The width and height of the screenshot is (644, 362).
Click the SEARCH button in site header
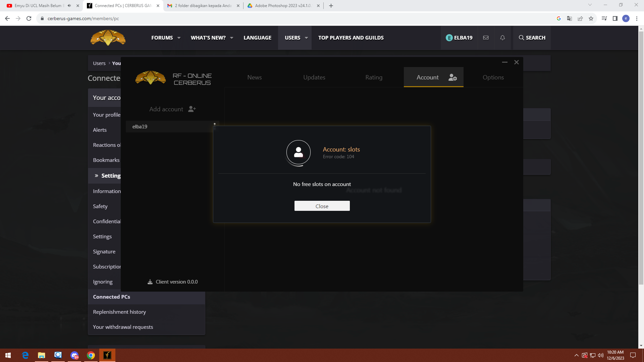click(532, 38)
